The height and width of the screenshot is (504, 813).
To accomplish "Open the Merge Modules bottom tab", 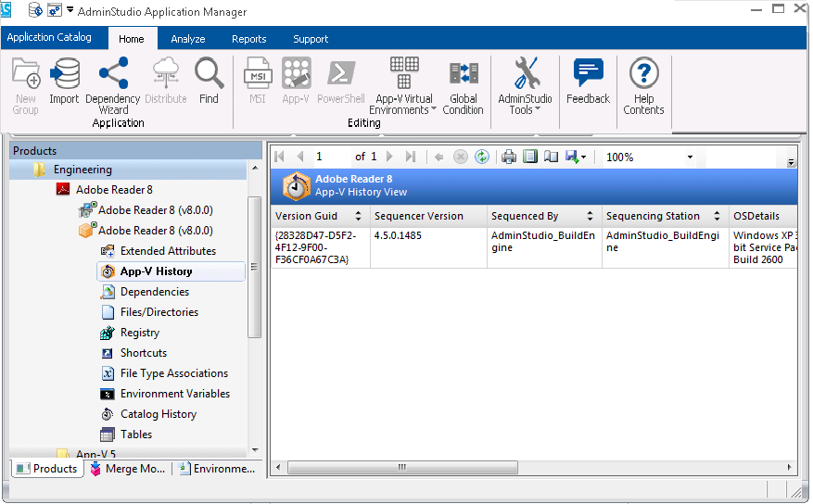I will tap(127, 469).
